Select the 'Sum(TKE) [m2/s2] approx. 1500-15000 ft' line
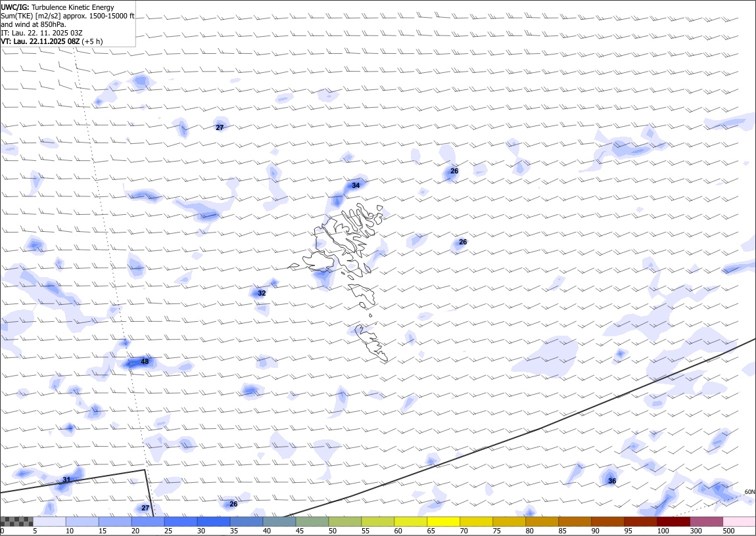 [x=68, y=16]
